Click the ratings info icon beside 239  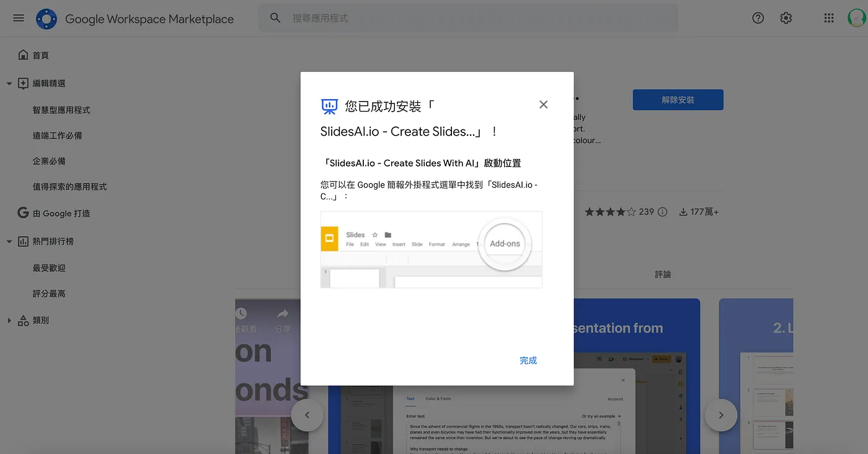click(x=662, y=212)
